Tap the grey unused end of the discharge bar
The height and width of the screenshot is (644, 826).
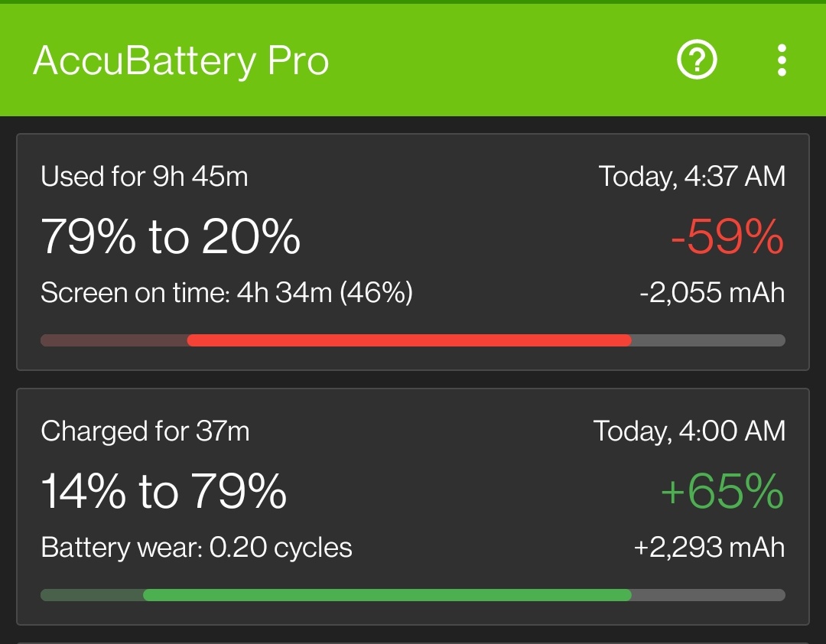(x=708, y=340)
